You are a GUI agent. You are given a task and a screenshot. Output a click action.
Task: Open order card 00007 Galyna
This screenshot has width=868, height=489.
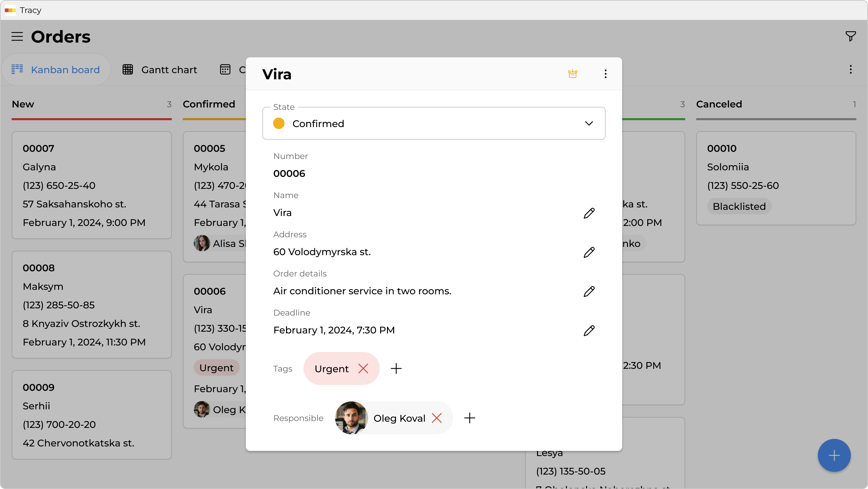click(91, 185)
